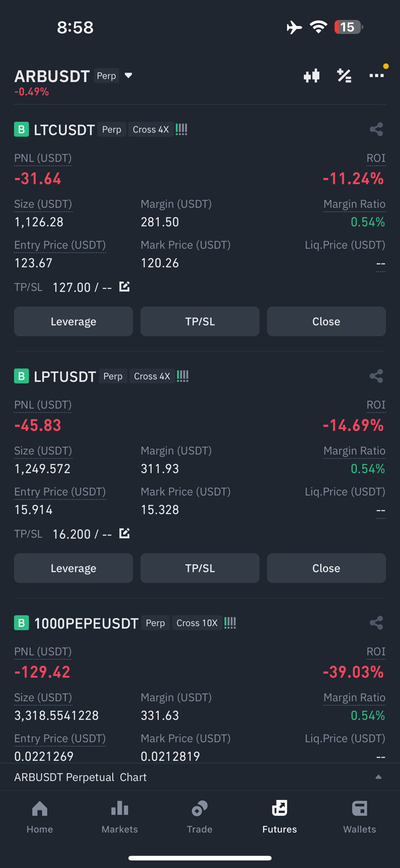Viewport: 400px width, 868px height.
Task: Edit the LPTUSDT TP/SL 16.200 value
Action: pos(124,533)
